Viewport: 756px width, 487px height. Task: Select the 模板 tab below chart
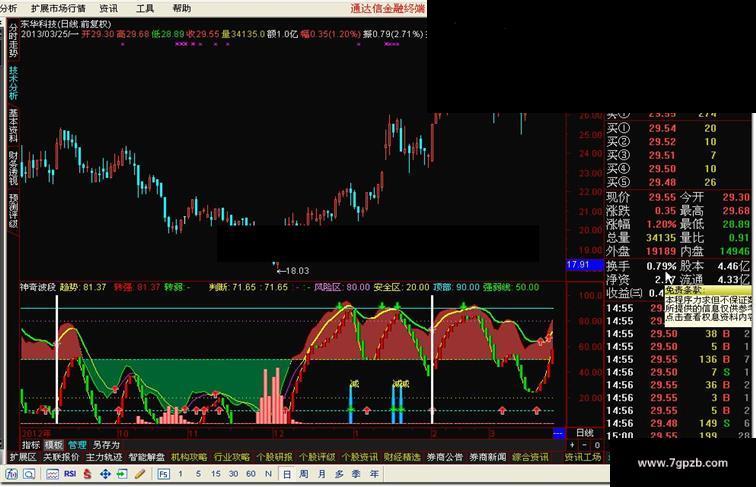click(54, 445)
